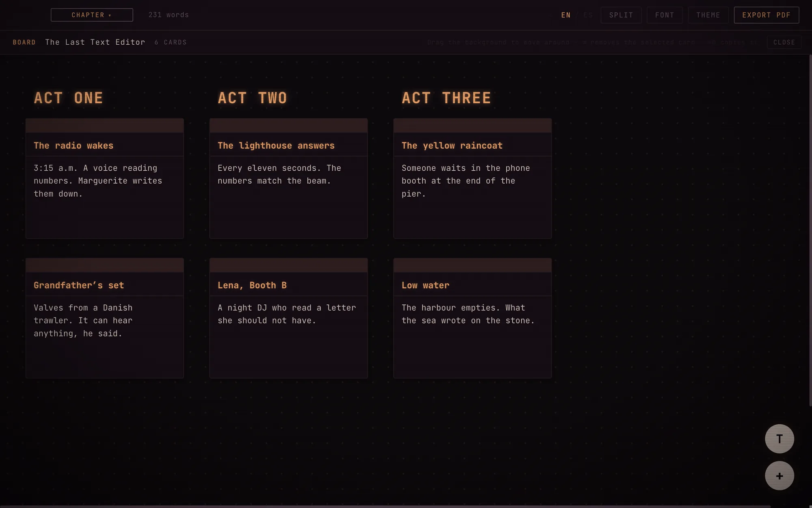Grab the header bar of 'The radio wakes' card
The width and height of the screenshot is (812, 508).
(105, 126)
